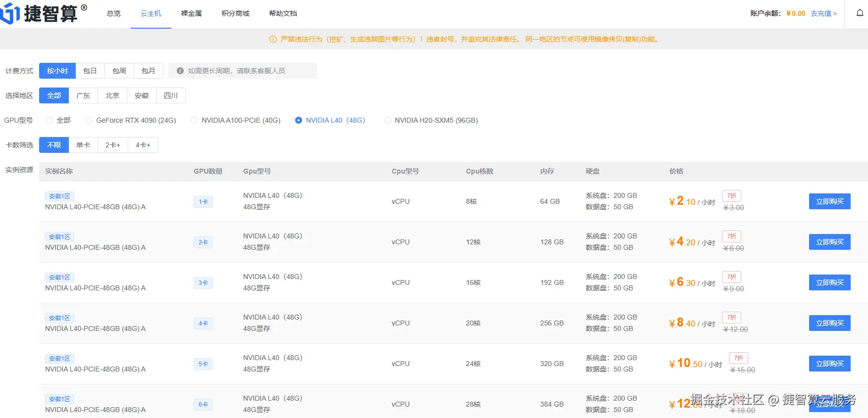Filter by 单卡

(x=83, y=145)
